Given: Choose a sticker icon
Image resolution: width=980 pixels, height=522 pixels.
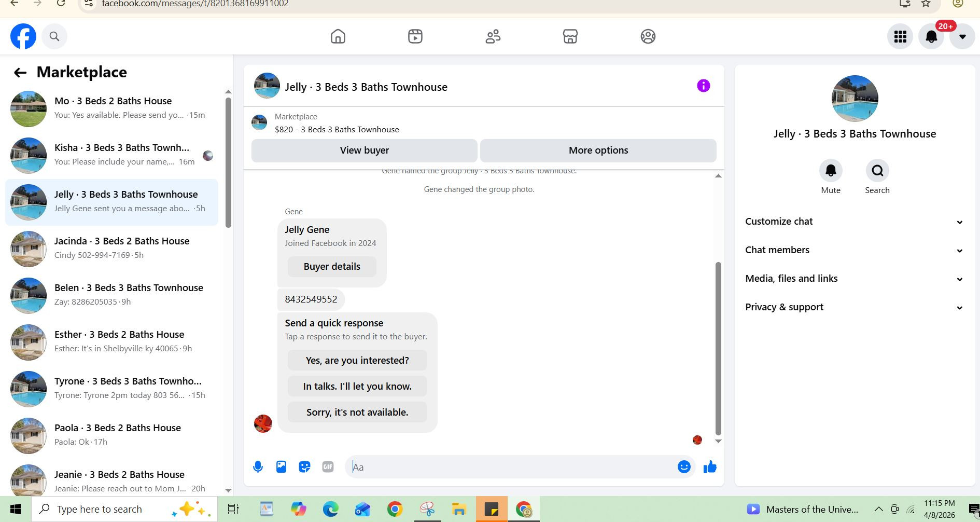Looking at the screenshot, I should coord(304,467).
